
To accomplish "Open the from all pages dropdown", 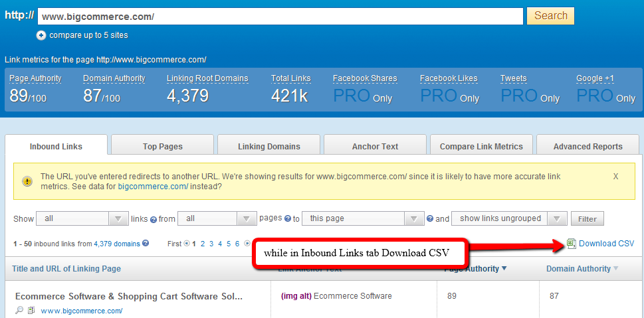I will pos(217,218).
